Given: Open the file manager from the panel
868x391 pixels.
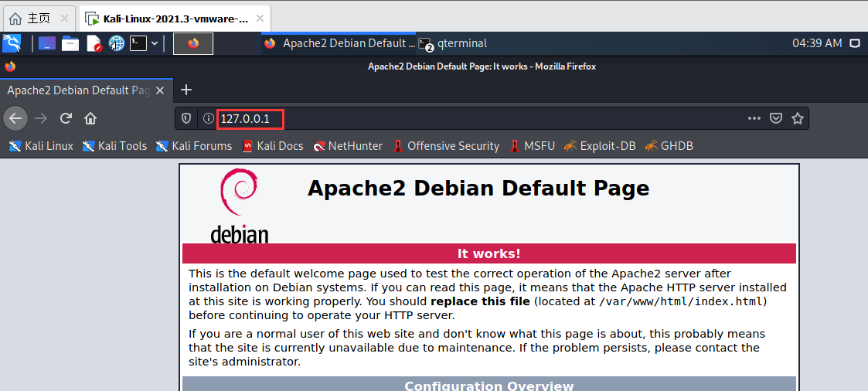Looking at the screenshot, I should click(x=70, y=43).
